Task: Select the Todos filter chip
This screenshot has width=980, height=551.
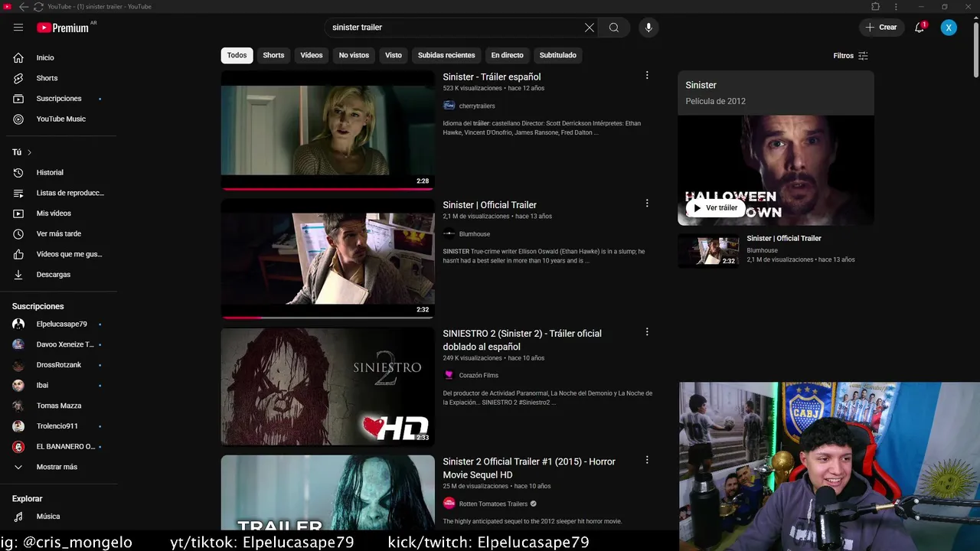Action: pos(237,55)
